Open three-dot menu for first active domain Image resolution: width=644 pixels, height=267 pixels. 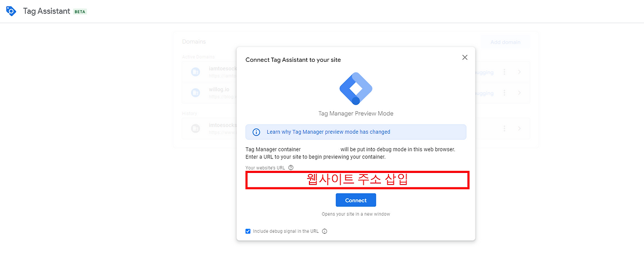coord(504,72)
